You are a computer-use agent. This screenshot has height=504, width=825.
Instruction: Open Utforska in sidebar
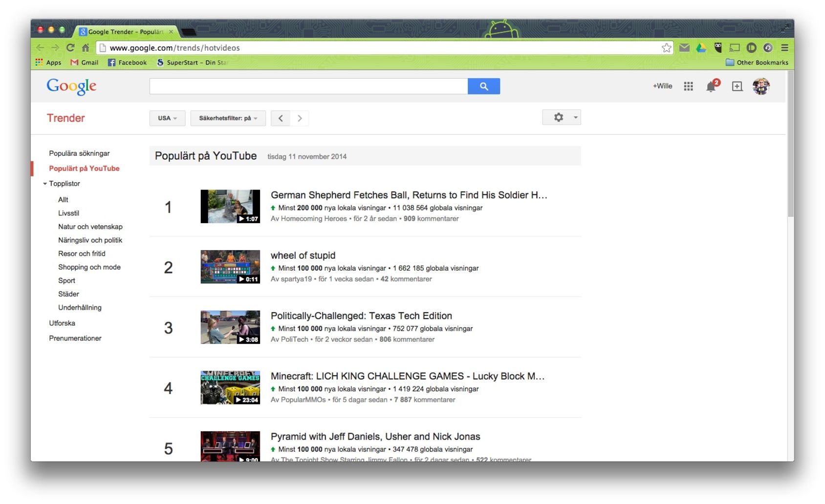tap(62, 323)
